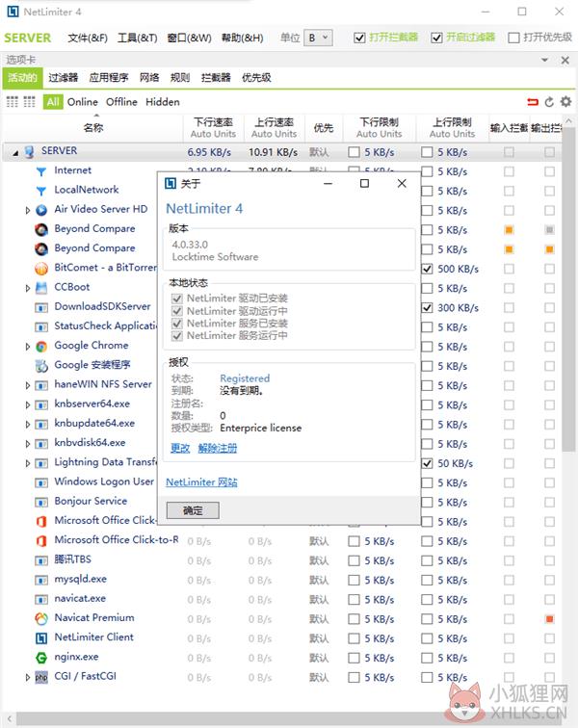The width and height of the screenshot is (578, 728).
Task: Click the 更改 link
Action: (180, 448)
